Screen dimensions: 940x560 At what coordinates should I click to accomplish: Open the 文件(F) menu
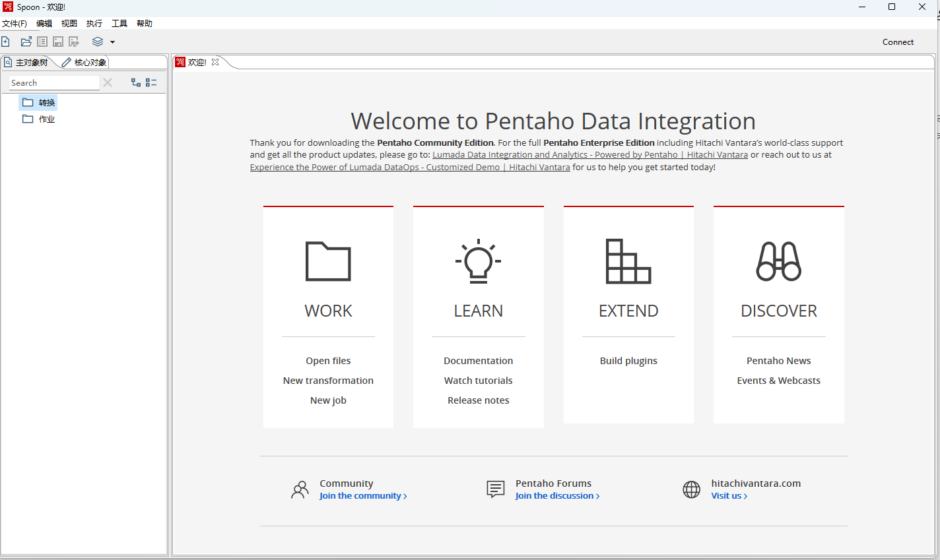click(x=15, y=23)
